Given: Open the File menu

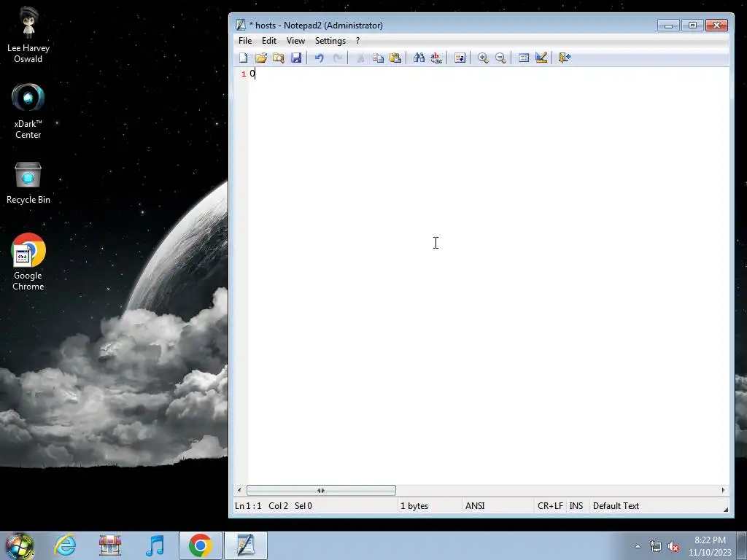Looking at the screenshot, I should pyautogui.click(x=245, y=41).
